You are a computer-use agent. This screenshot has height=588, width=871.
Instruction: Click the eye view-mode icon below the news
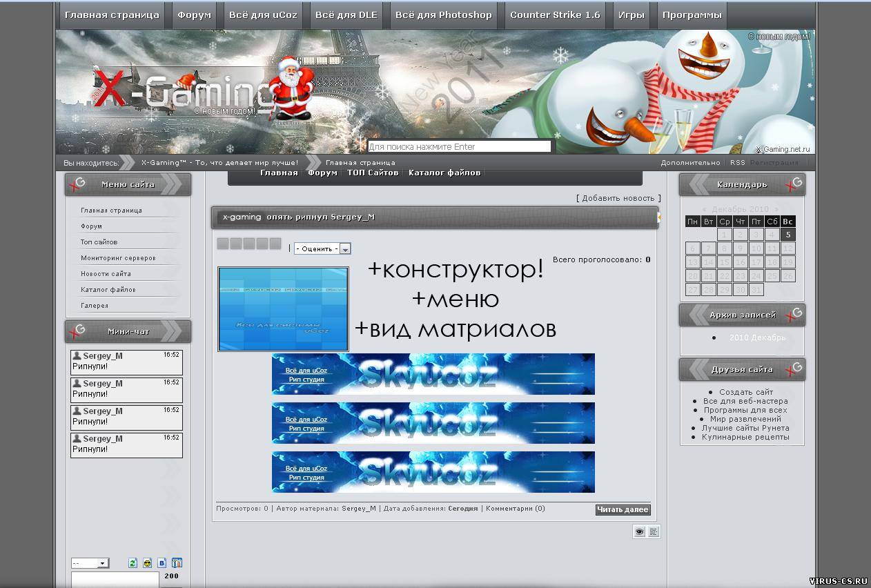pyautogui.click(x=640, y=531)
